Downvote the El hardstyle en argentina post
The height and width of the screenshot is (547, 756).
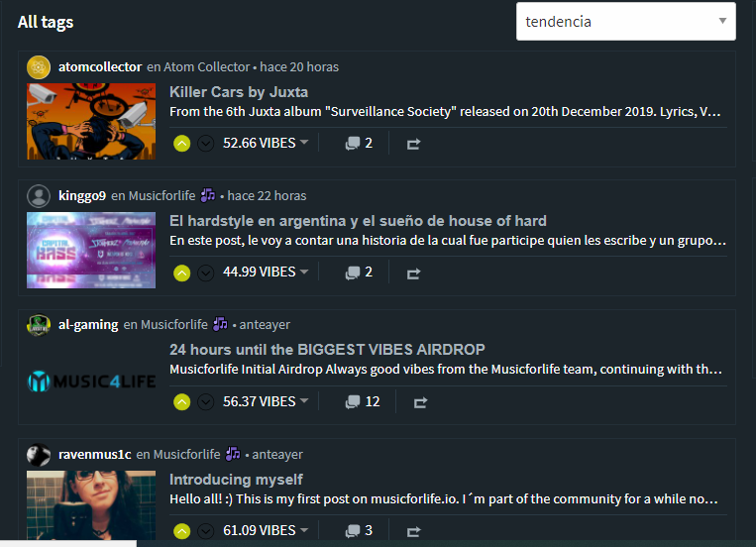tap(205, 273)
